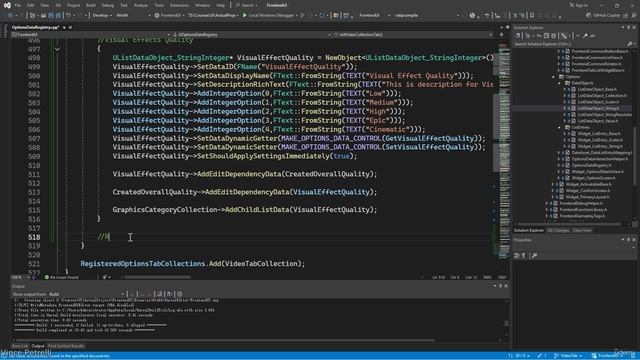Select ListDataObject_Collection.h file
The width and height of the screenshot is (640, 360).
click(x=602, y=96)
